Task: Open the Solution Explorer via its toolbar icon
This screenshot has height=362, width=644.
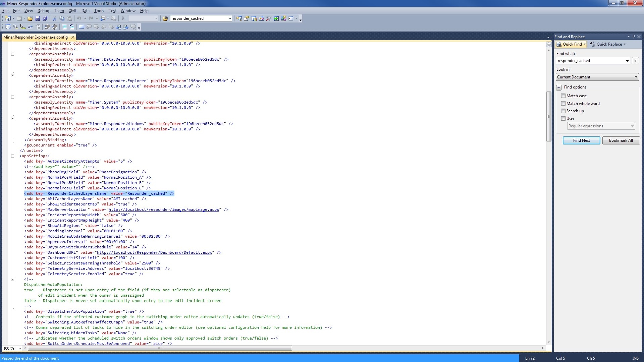Action: coord(239,18)
